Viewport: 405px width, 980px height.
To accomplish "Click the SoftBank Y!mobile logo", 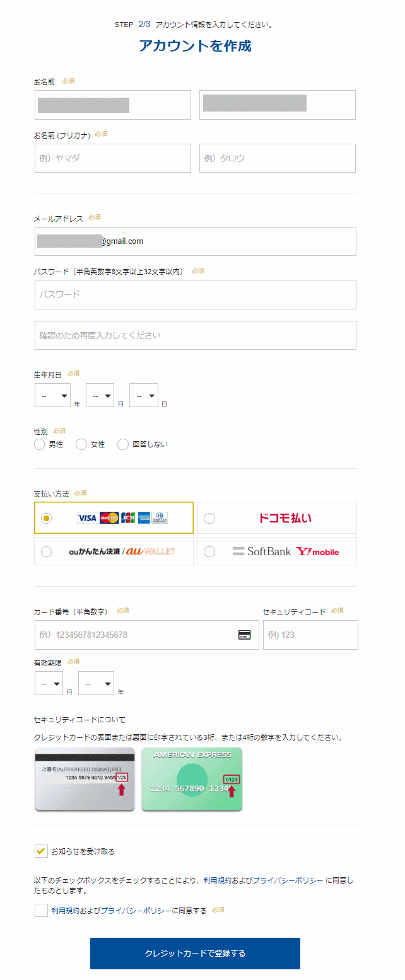I will pos(285,551).
